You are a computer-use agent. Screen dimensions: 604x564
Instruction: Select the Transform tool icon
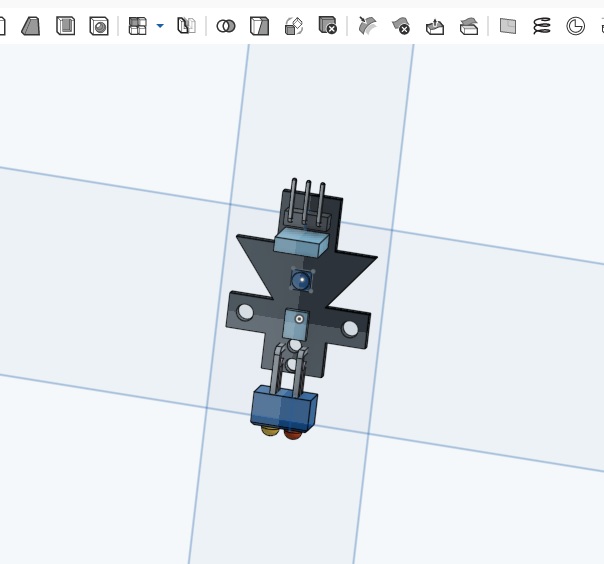pos(294,26)
